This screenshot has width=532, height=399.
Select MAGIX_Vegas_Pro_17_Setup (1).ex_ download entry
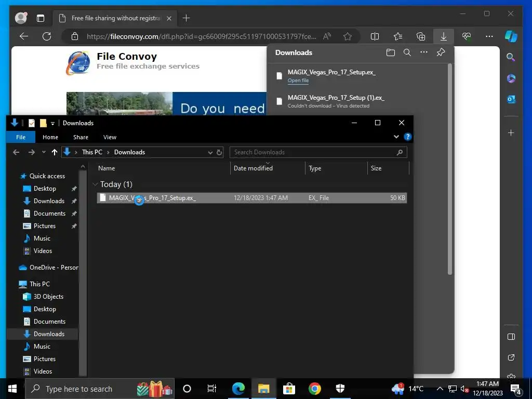point(357,101)
